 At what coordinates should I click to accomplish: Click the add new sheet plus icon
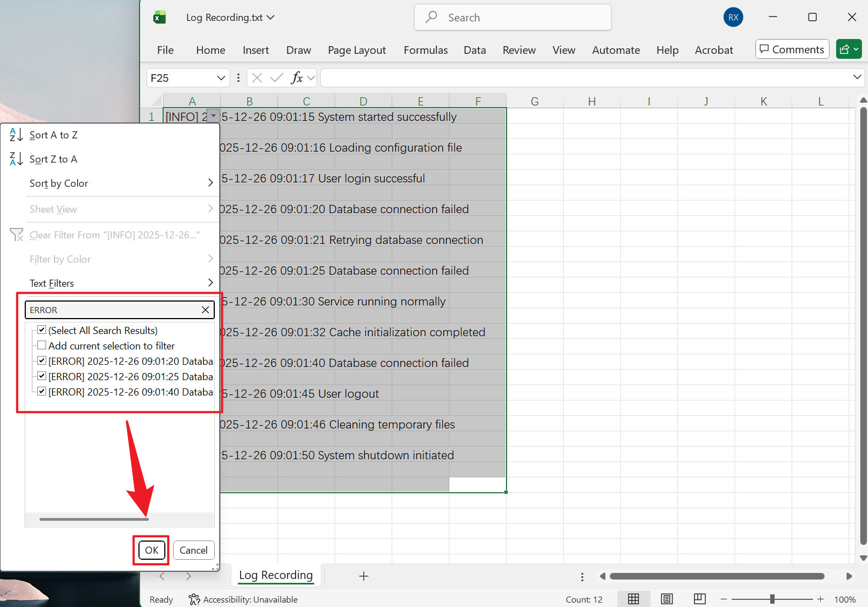[363, 576]
